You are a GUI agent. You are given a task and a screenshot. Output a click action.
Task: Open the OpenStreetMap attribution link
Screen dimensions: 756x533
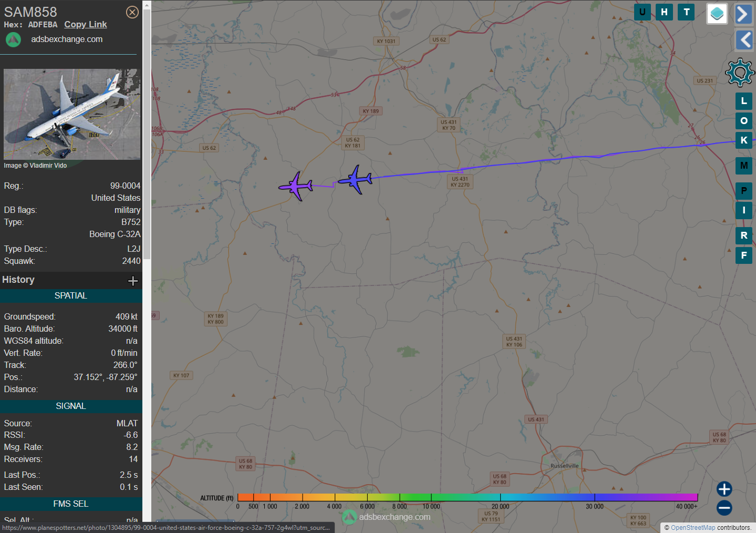[x=693, y=528]
